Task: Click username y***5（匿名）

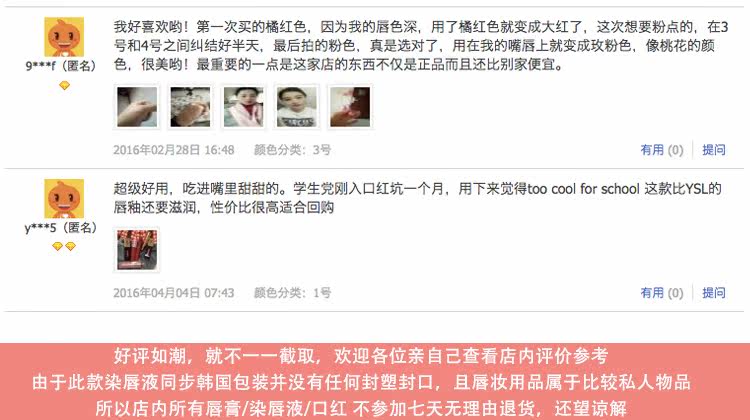Action: (61, 227)
